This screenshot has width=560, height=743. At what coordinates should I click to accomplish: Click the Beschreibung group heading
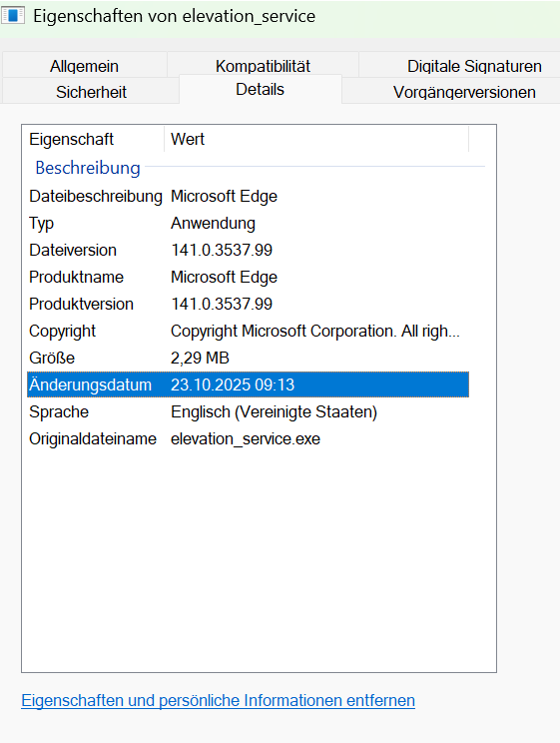pyautogui.click(x=88, y=168)
